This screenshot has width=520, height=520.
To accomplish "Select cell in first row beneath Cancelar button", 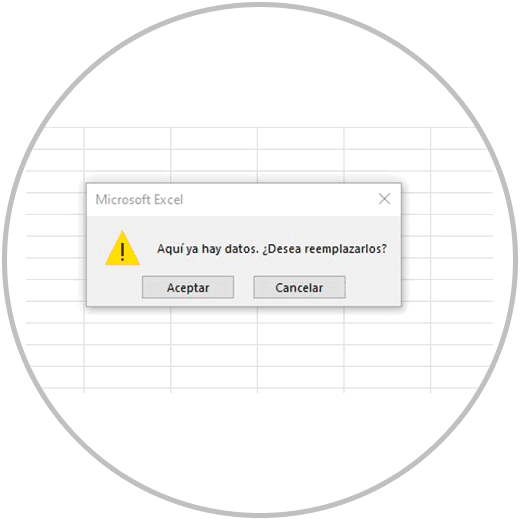I will point(301,315).
